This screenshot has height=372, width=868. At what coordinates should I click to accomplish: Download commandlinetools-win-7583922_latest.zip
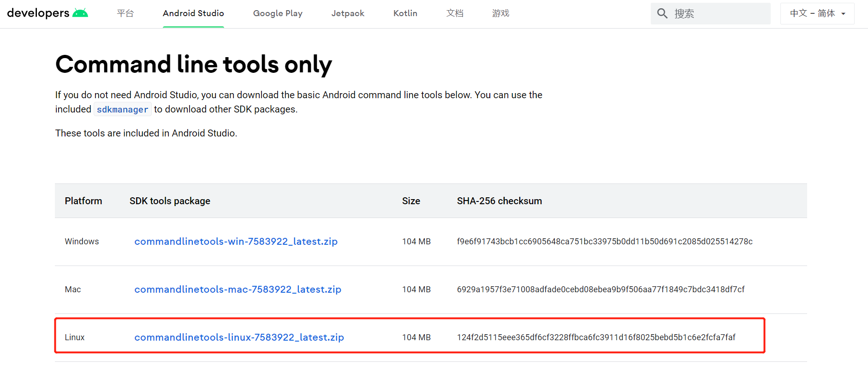[x=236, y=242]
